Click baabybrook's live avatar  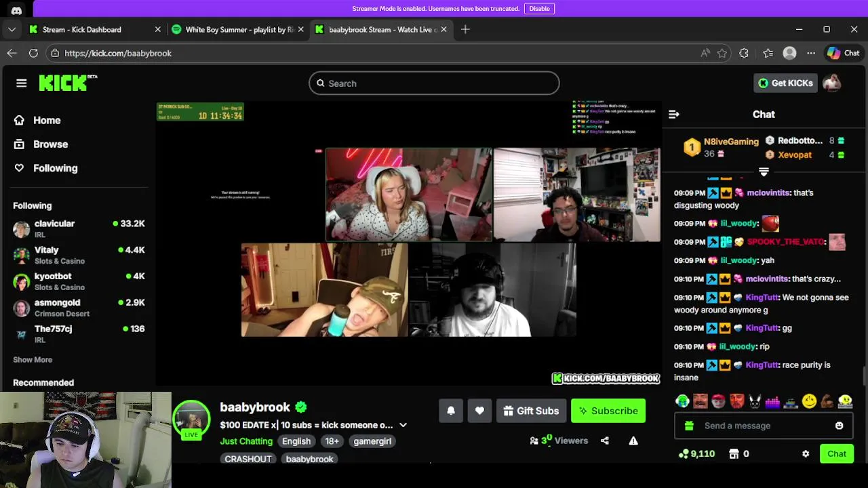pos(192,418)
